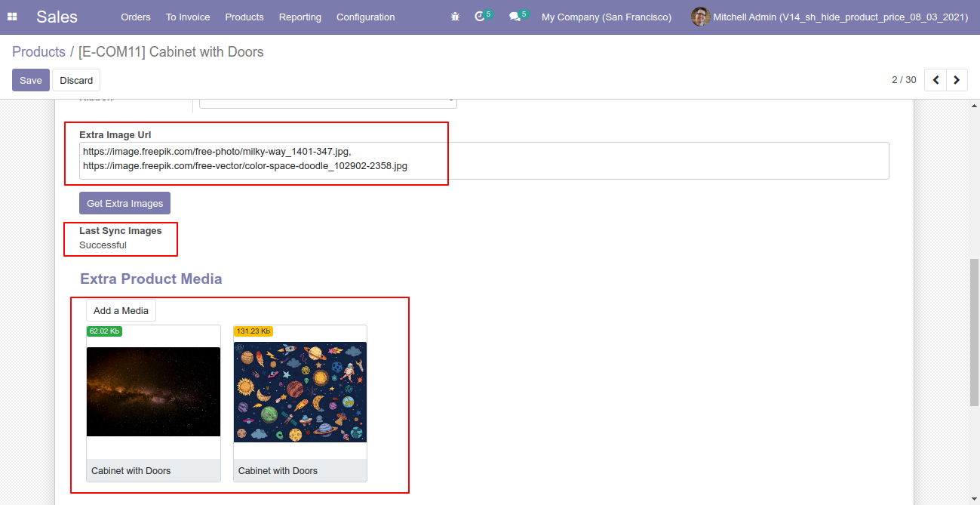Click the Extra Image Url label

click(x=115, y=135)
